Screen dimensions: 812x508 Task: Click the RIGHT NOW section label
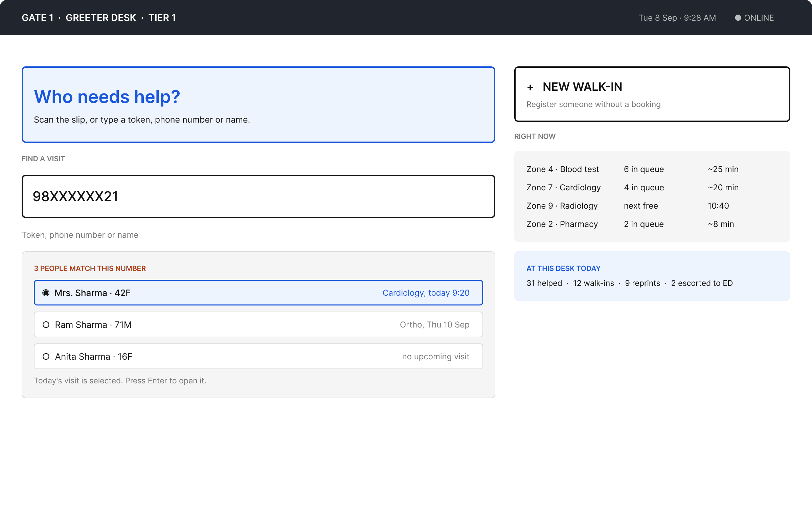535,136
